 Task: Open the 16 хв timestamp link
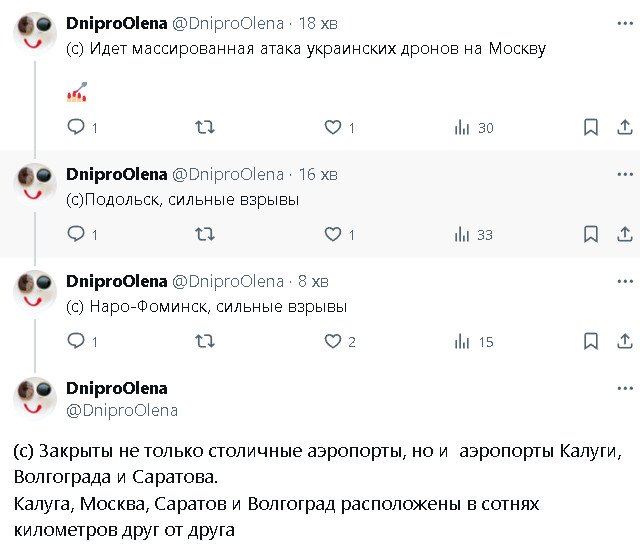[x=321, y=174]
